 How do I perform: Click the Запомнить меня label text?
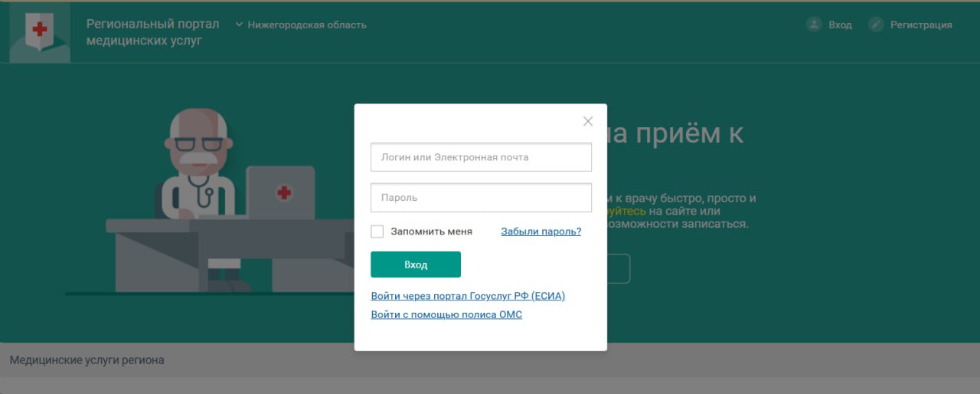tap(431, 231)
